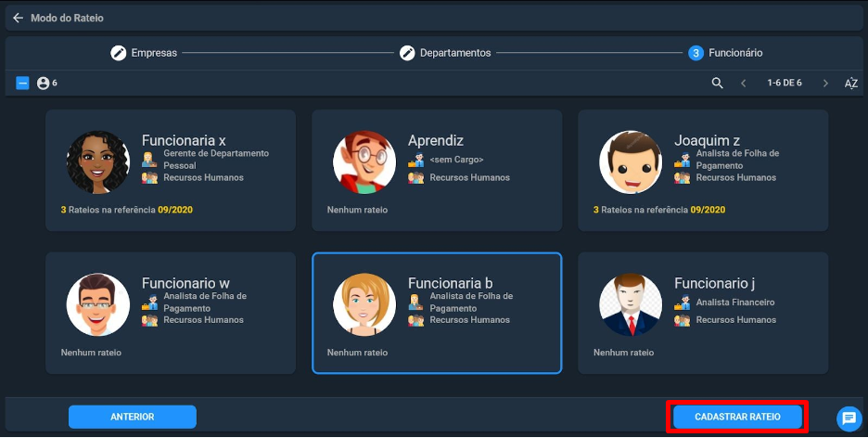The width and height of the screenshot is (868, 438).
Task: Click the name Joaquim z
Action: pyautogui.click(x=707, y=141)
